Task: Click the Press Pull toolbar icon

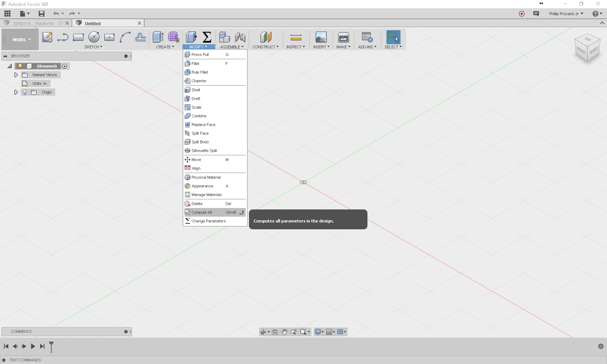Action: point(191,37)
